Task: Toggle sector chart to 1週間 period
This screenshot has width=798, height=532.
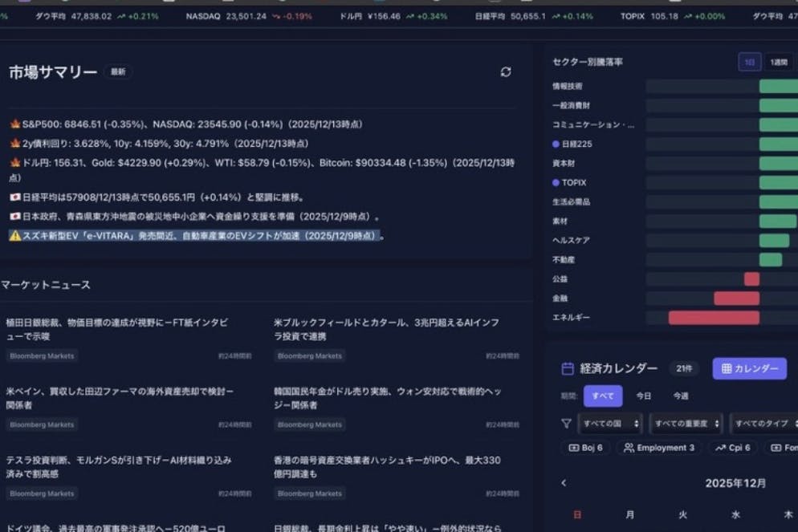Action: [779, 62]
